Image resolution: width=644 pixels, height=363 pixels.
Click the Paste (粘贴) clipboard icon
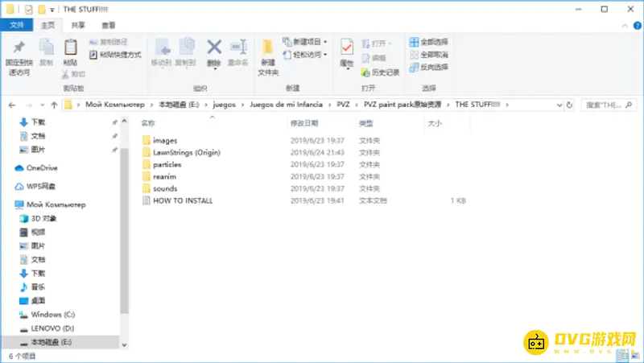click(x=70, y=47)
